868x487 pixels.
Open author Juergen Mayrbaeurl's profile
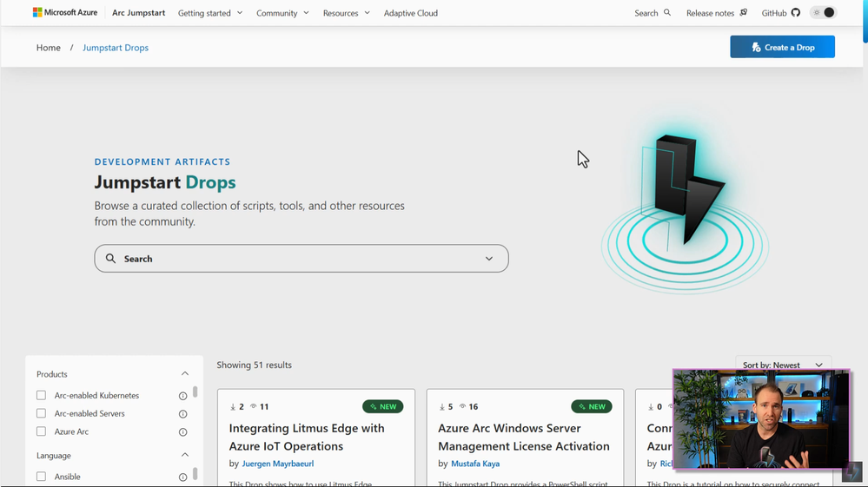click(x=277, y=464)
